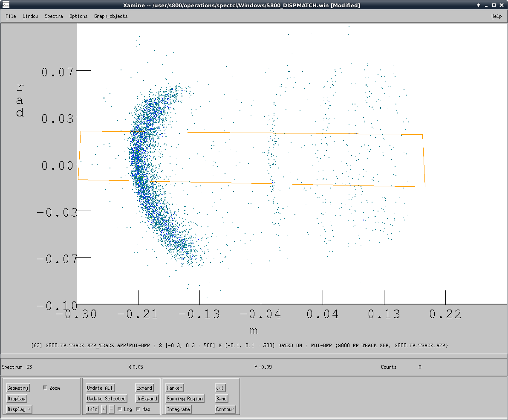
Task: Toggle the Map checkbox
Action: 138,409
